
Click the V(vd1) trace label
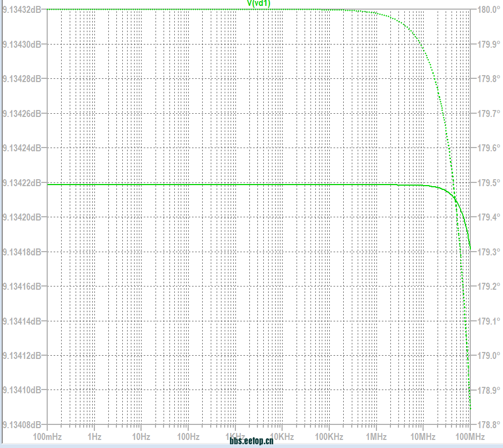click(258, 3)
